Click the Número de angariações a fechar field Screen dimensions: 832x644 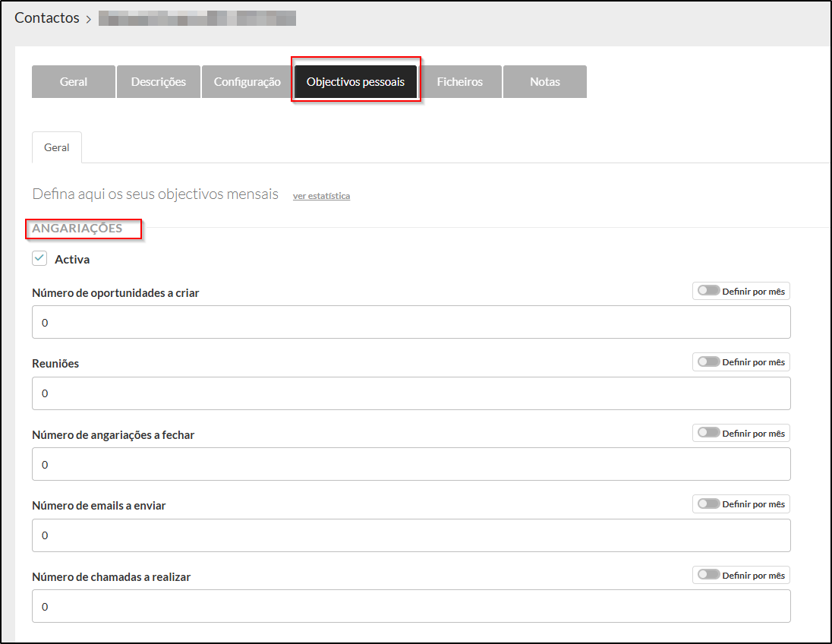click(411, 465)
